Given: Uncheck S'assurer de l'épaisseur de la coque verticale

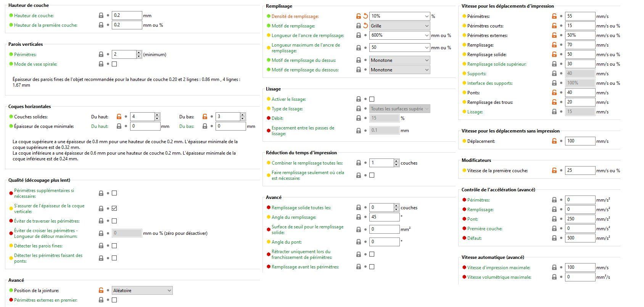Looking at the screenshot, I should (x=114, y=208).
